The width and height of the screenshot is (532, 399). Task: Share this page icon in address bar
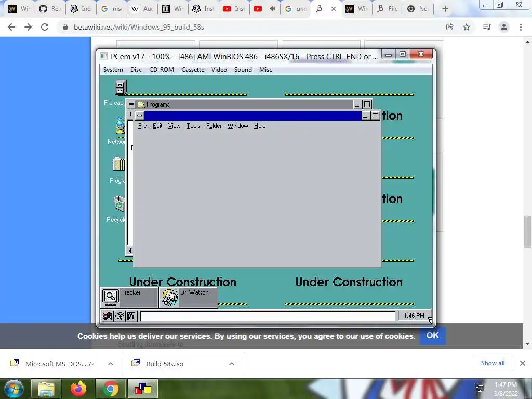(x=449, y=27)
